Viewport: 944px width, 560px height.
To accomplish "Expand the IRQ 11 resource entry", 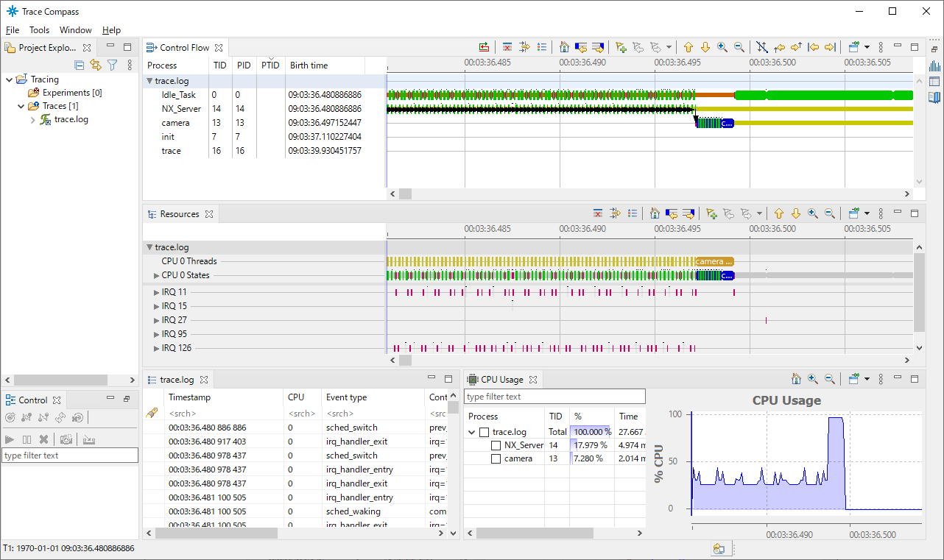I will coord(156,292).
